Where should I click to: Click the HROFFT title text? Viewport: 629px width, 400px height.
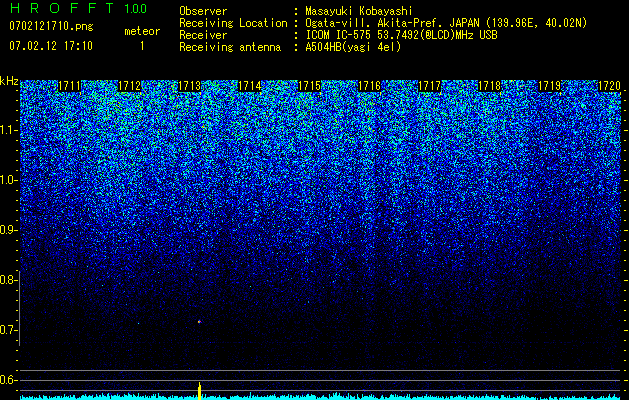click(62, 8)
